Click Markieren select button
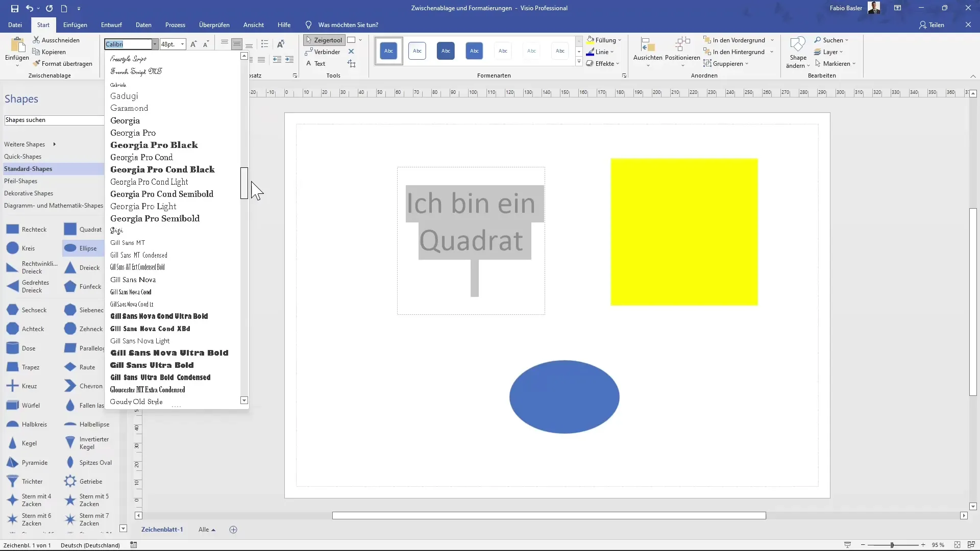The height and width of the screenshot is (551, 980). tap(835, 63)
